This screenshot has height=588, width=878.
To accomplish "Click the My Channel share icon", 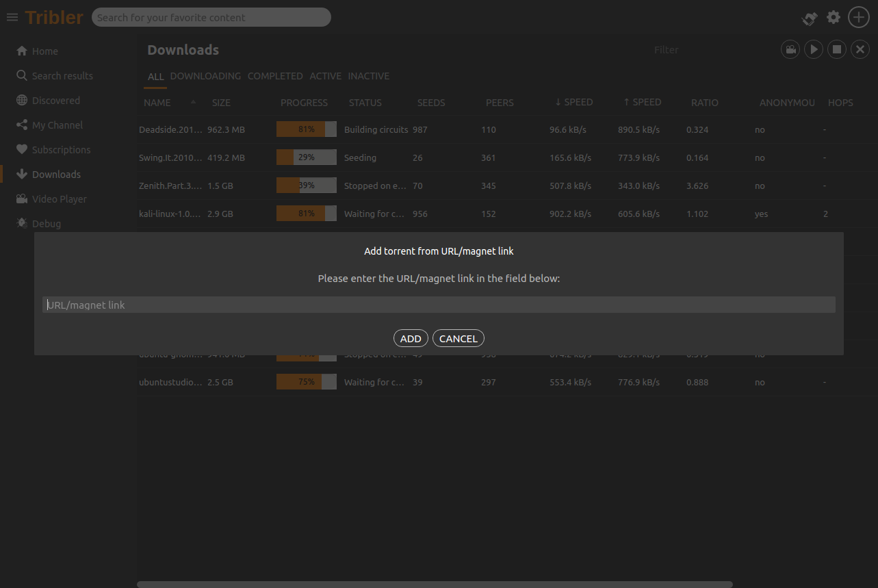I will (22, 125).
